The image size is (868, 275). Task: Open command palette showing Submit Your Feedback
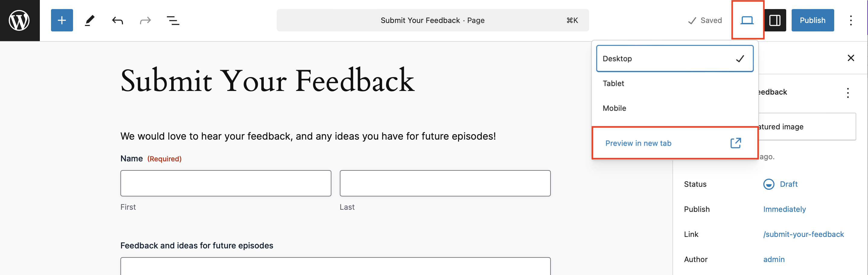pos(433,20)
